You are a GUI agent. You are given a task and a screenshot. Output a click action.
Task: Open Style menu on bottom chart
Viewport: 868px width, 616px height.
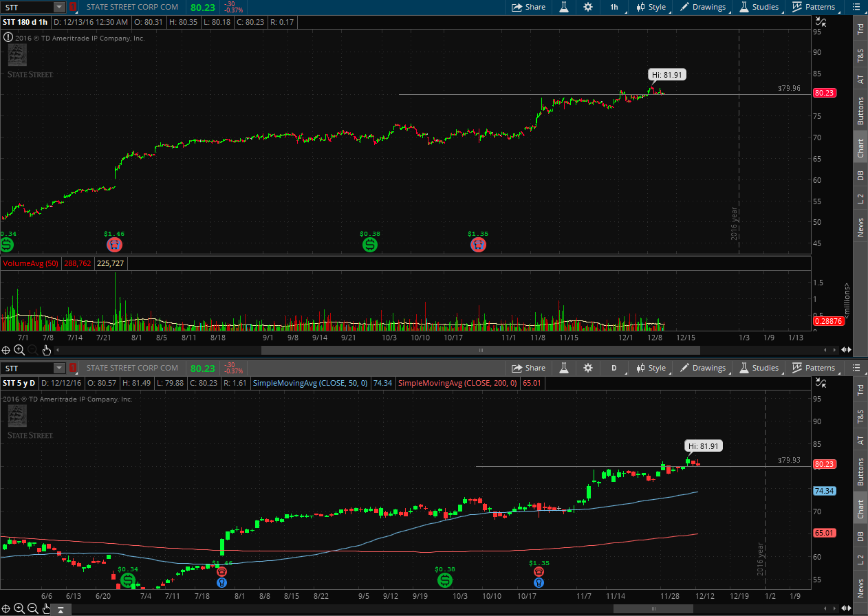pyautogui.click(x=651, y=368)
